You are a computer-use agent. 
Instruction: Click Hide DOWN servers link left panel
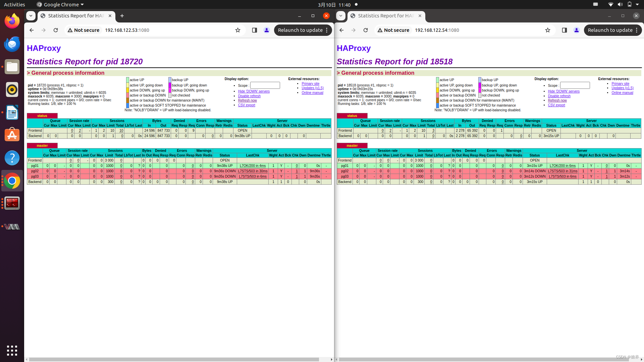click(x=253, y=91)
